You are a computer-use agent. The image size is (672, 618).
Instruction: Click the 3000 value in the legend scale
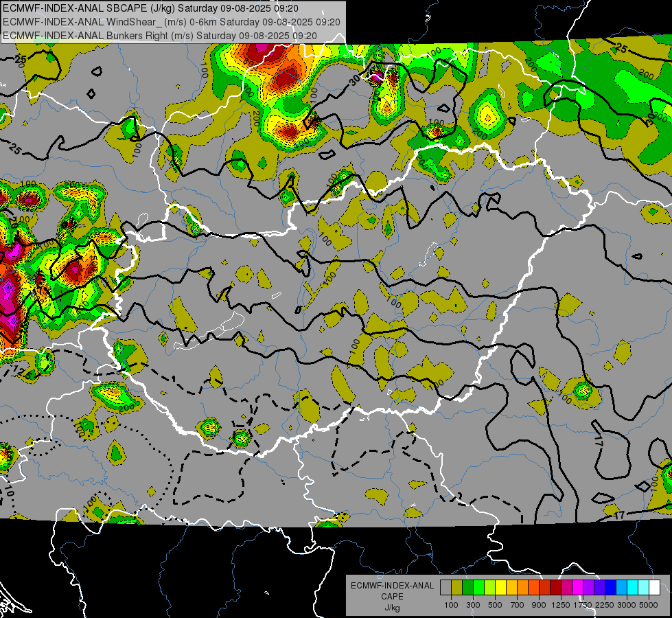[x=627, y=605]
